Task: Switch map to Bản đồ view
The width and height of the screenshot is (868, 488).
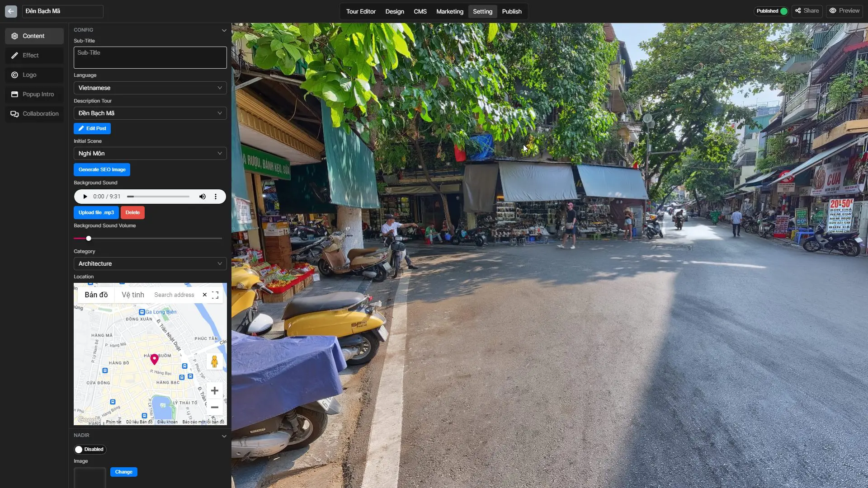Action: [x=96, y=295]
